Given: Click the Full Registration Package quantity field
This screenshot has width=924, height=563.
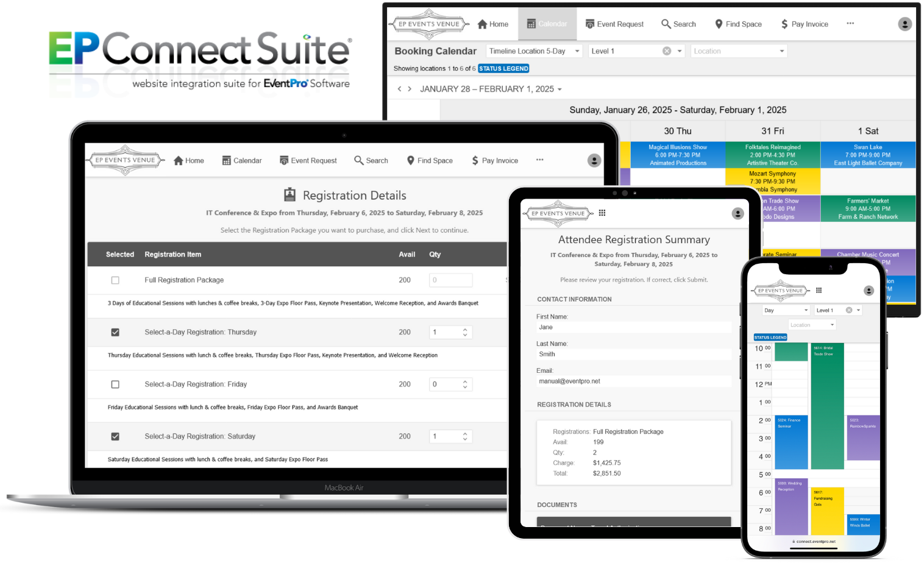Looking at the screenshot, I should [450, 280].
